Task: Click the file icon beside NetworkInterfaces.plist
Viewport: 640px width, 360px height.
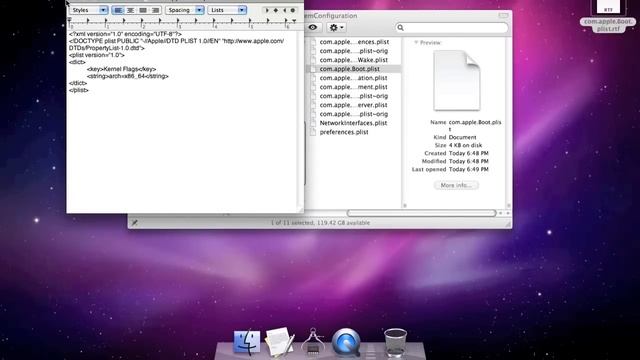Action: click(313, 123)
